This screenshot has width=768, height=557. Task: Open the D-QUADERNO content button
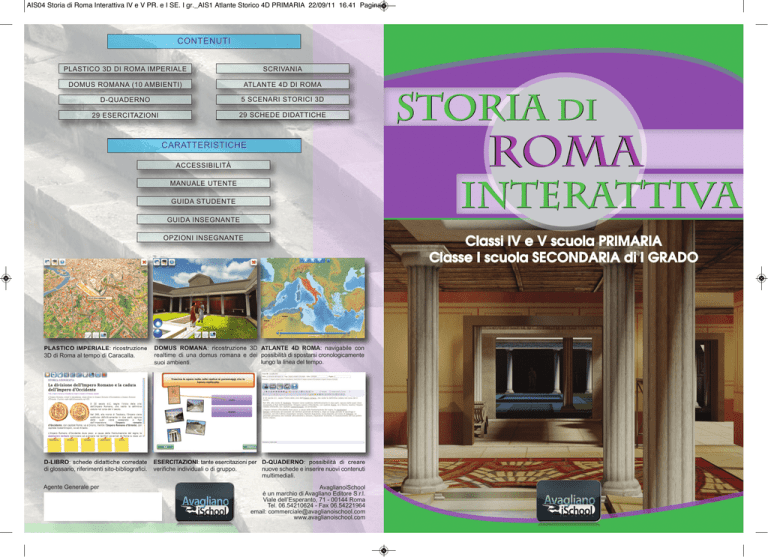[x=125, y=99]
